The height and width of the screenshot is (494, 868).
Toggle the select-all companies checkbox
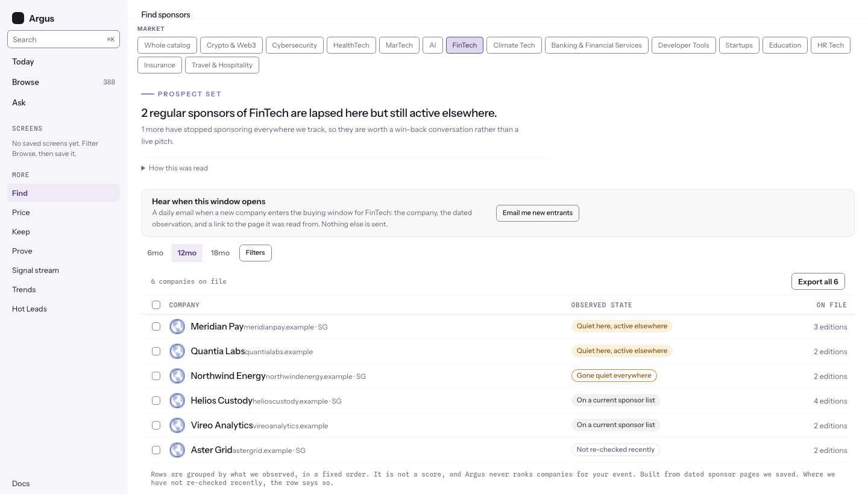pyautogui.click(x=156, y=305)
